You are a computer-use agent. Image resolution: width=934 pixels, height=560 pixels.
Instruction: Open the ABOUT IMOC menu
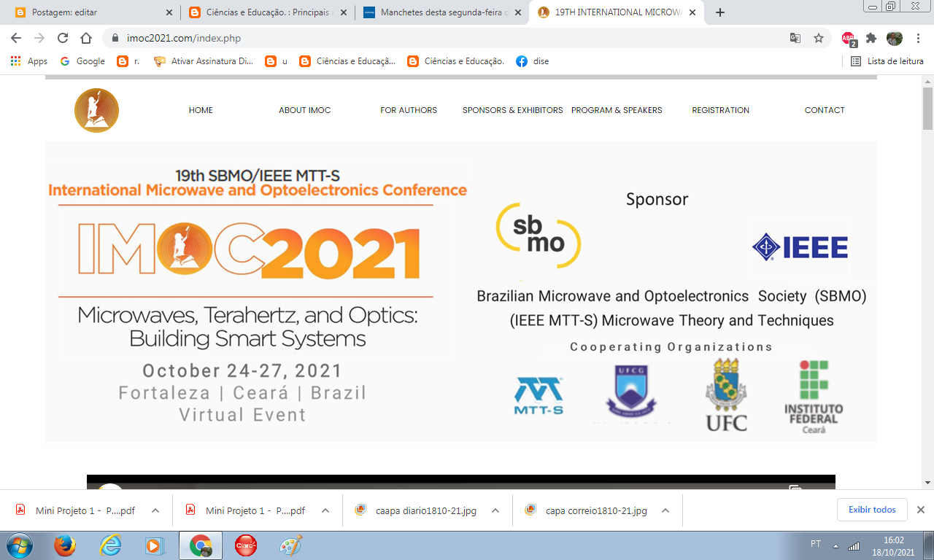[x=304, y=110]
